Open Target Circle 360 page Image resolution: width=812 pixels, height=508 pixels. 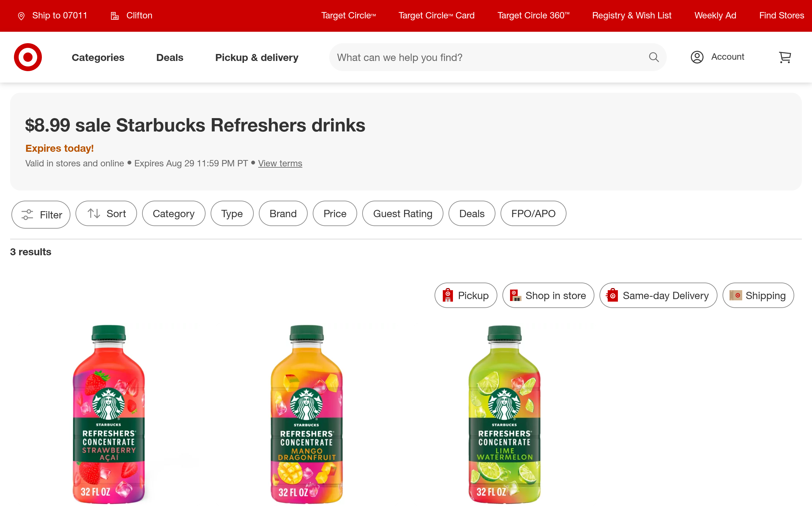534,16
